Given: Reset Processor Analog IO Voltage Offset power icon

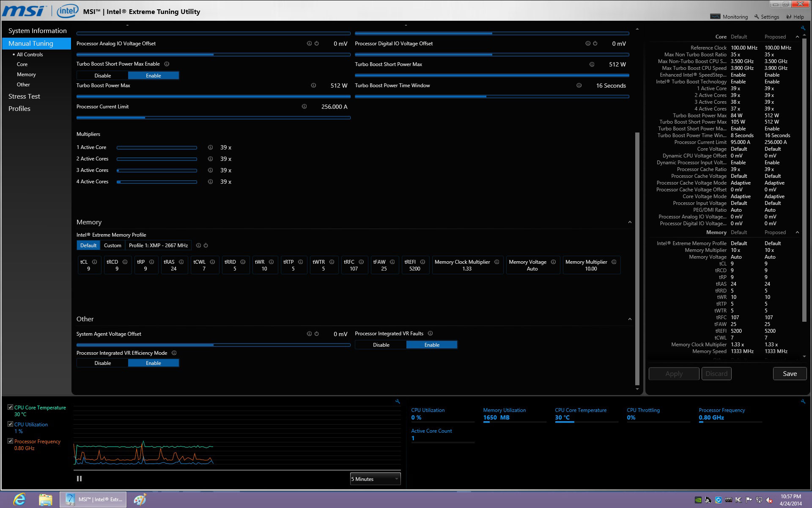Looking at the screenshot, I should [316, 44].
